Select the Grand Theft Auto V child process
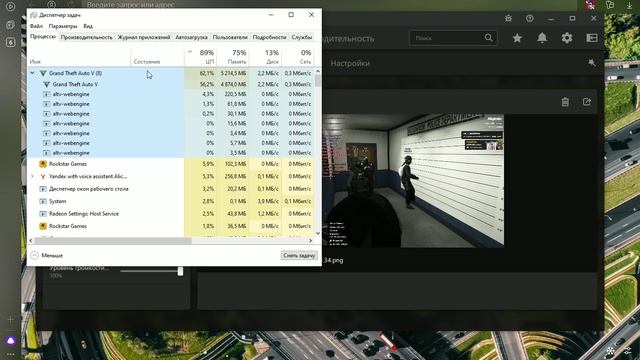 pyautogui.click(x=171, y=84)
